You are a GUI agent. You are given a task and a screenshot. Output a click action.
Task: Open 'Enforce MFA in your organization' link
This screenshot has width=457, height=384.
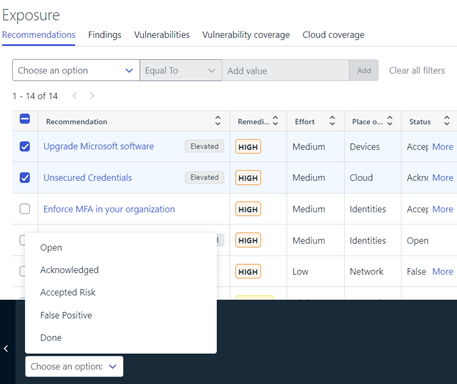pos(109,209)
